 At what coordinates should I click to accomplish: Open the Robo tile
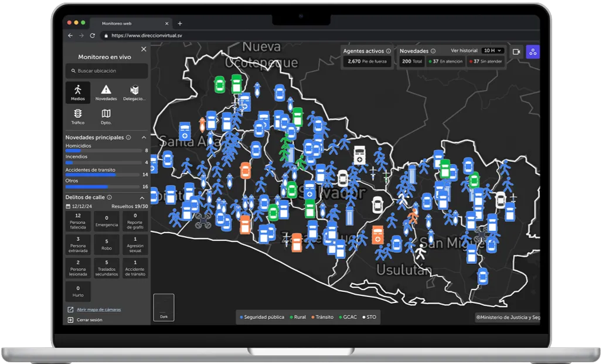click(x=106, y=244)
